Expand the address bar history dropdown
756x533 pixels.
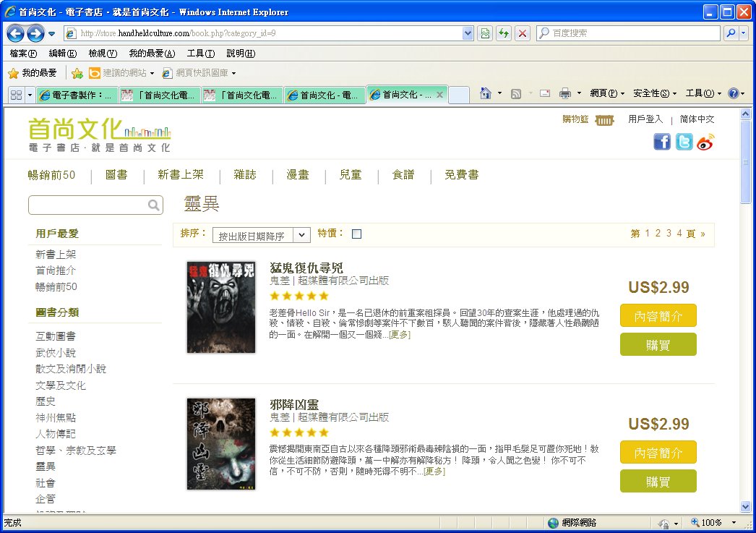tap(467, 33)
